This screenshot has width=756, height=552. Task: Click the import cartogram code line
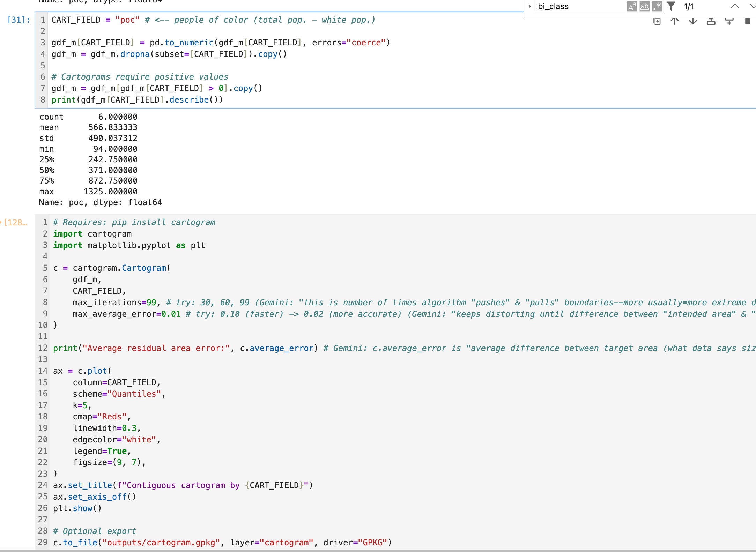pos(92,234)
